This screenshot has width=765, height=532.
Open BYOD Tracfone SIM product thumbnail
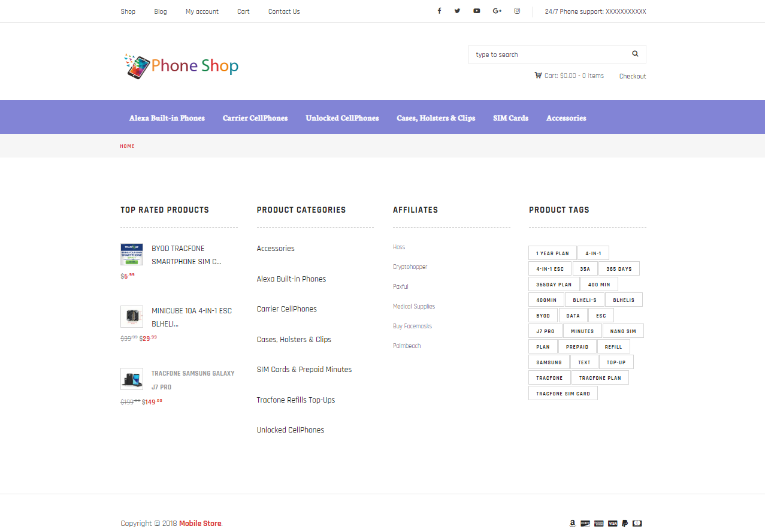[132, 254]
